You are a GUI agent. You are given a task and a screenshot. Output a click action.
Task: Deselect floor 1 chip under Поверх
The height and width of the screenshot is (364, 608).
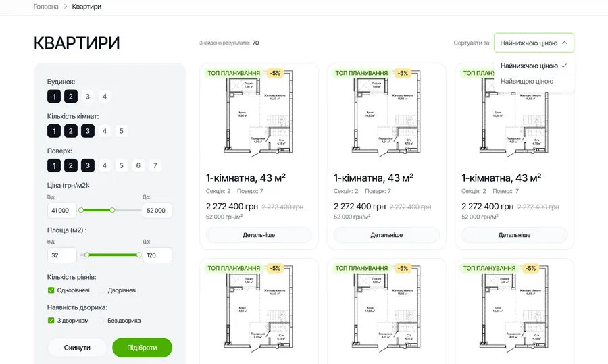tap(54, 165)
